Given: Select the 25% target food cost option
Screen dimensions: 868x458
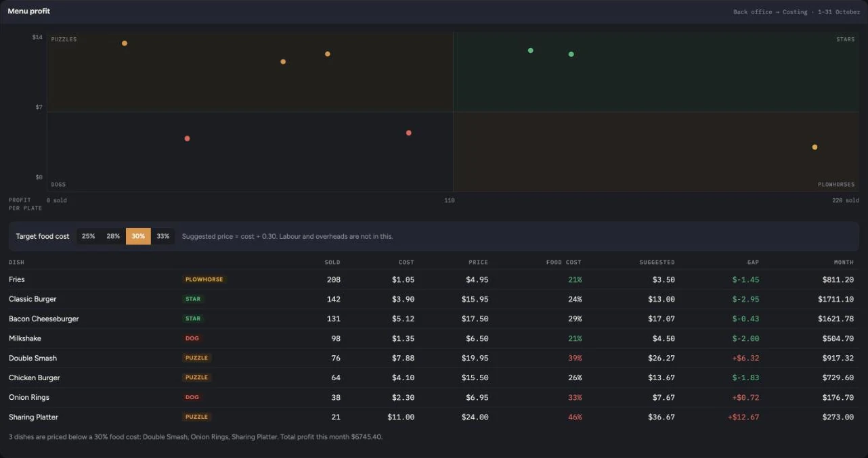Looking at the screenshot, I should click(x=88, y=236).
